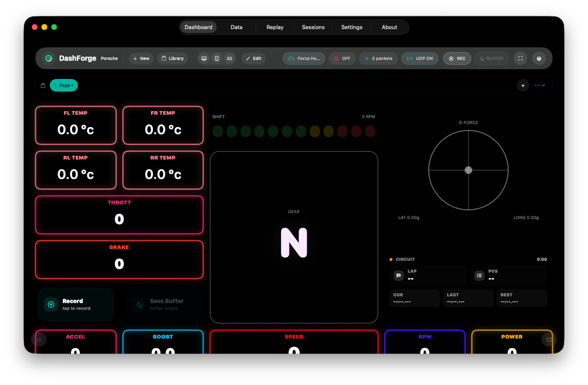The height and width of the screenshot is (385, 588).
Task: Select the FR TEMP widget
Action: point(163,125)
